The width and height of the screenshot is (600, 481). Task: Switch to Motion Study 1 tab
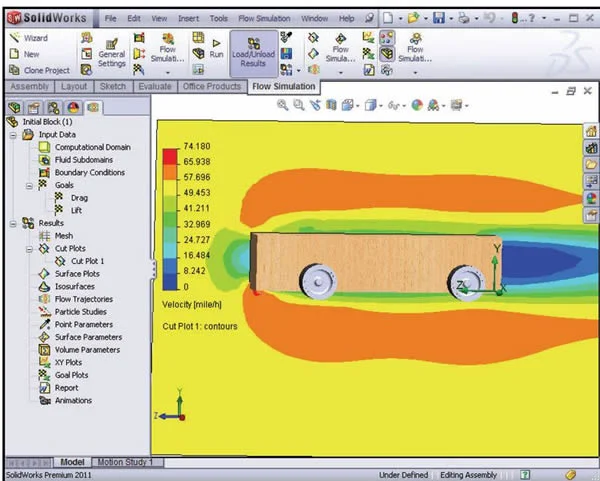pyautogui.click(x=124, y=462)
